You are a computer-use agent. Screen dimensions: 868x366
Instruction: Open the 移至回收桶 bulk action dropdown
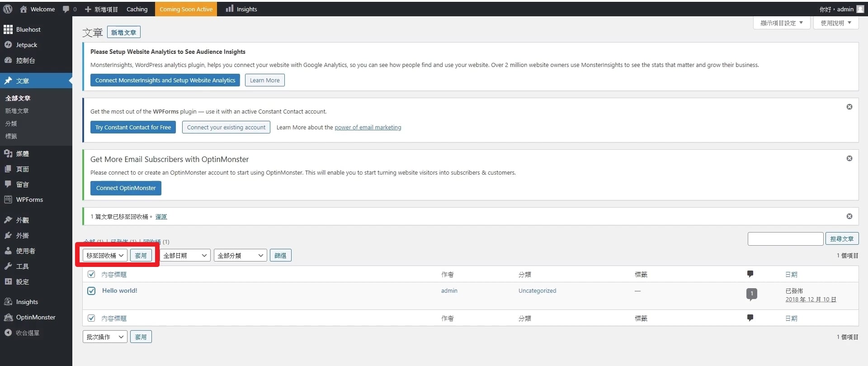click(x=105, y=256)
